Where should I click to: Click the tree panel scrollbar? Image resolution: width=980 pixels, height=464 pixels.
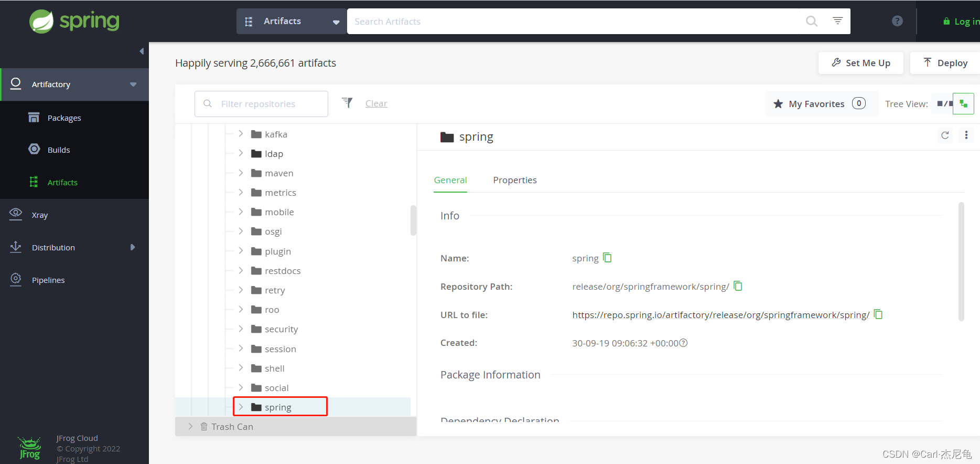[x=413, y=220]
